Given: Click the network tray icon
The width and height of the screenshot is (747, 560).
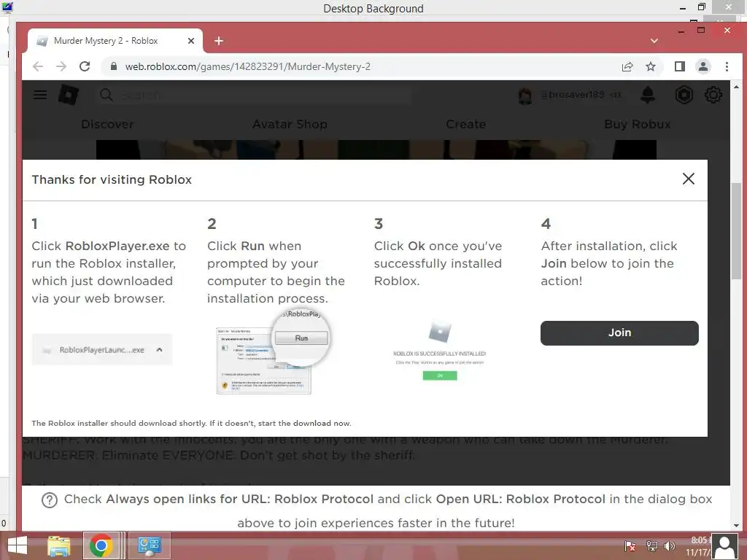Looking at the screenshot, I should click(x=651, y=545).
